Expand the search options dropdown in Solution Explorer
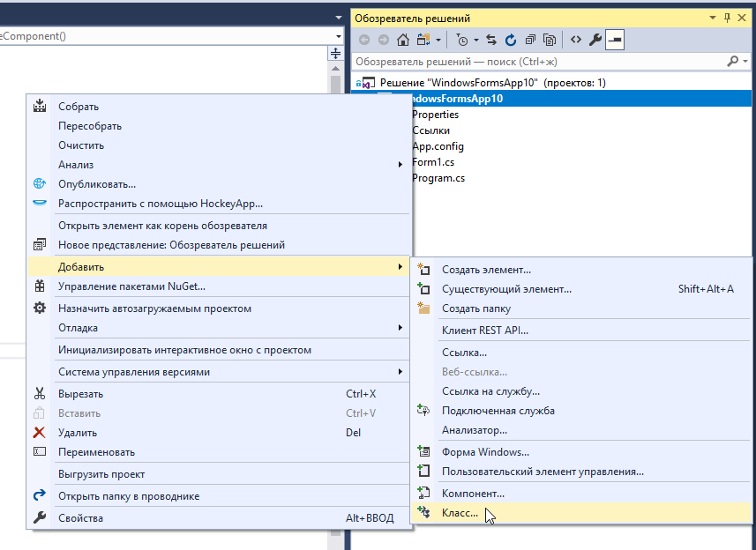This screenshot has height=550, width=756. 745,62
